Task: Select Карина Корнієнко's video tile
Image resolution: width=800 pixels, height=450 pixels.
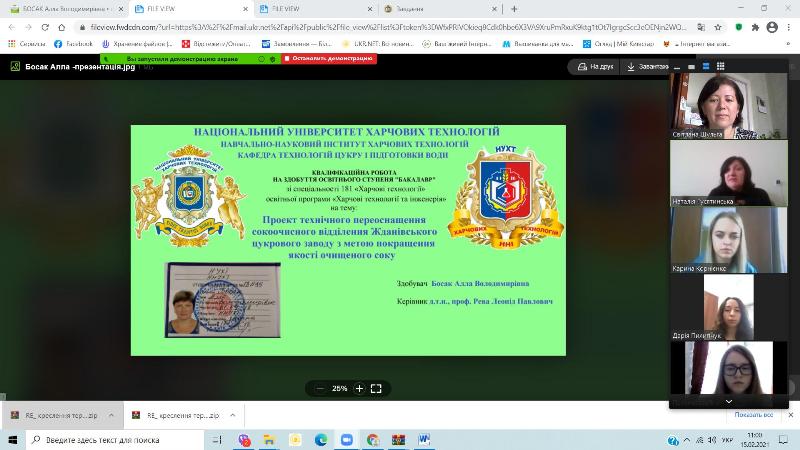Action: 729,240
